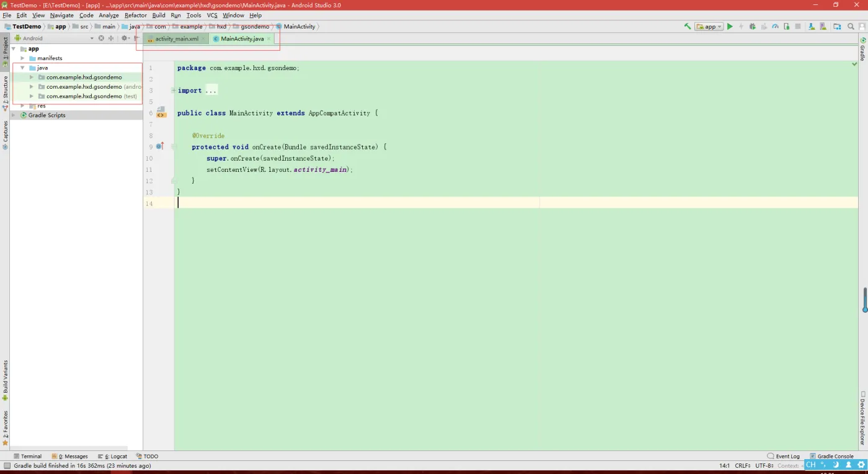Switch to MainActivity.java tab
Image resolution: width=868 pixels, height=474 pixels.
pos(242,38)
